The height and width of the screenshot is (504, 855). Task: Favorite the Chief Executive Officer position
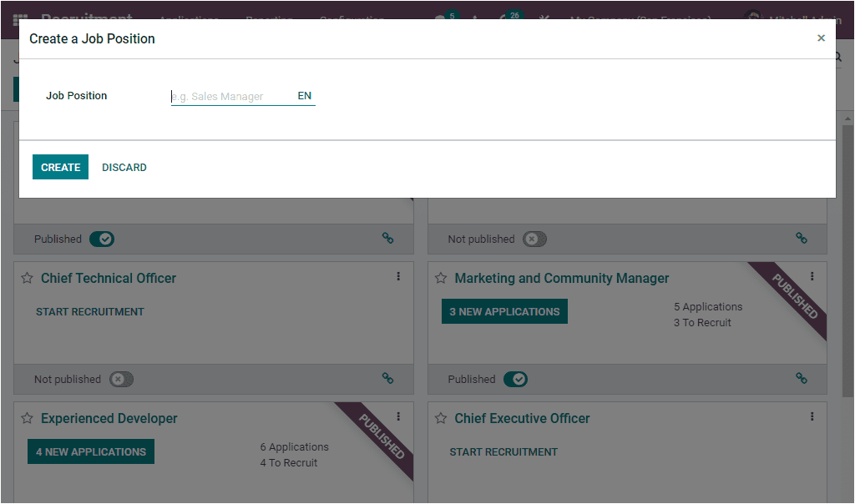[440, 417]
